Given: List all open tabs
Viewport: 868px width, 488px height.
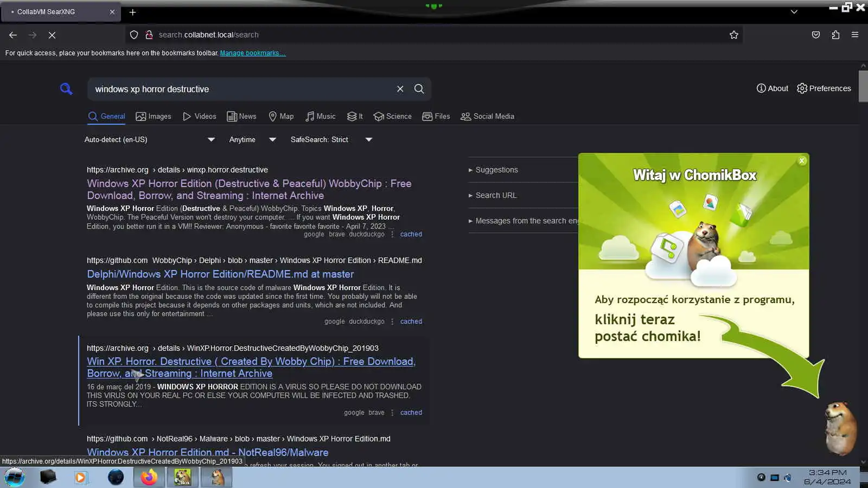Looking at the screenshot, I should pyautogui.click(x=794, y=12).
